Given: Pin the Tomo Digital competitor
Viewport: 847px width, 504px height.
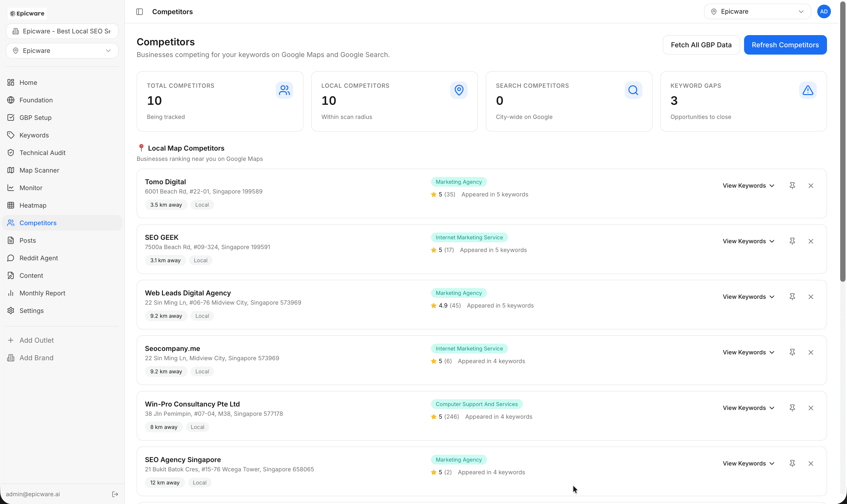Looking at the screenshot, I should click(x=792, y=185).
